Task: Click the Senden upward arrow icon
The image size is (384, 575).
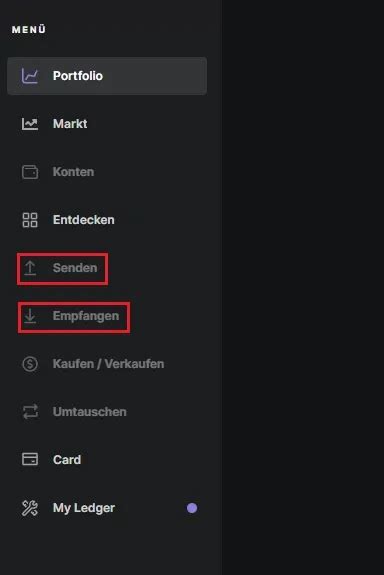Action: 30,268
